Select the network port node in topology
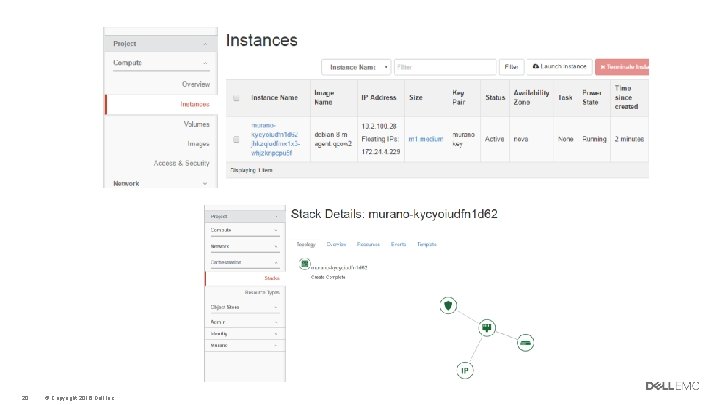Viewport: 720px width, 405px height. [x=525, y=343]
